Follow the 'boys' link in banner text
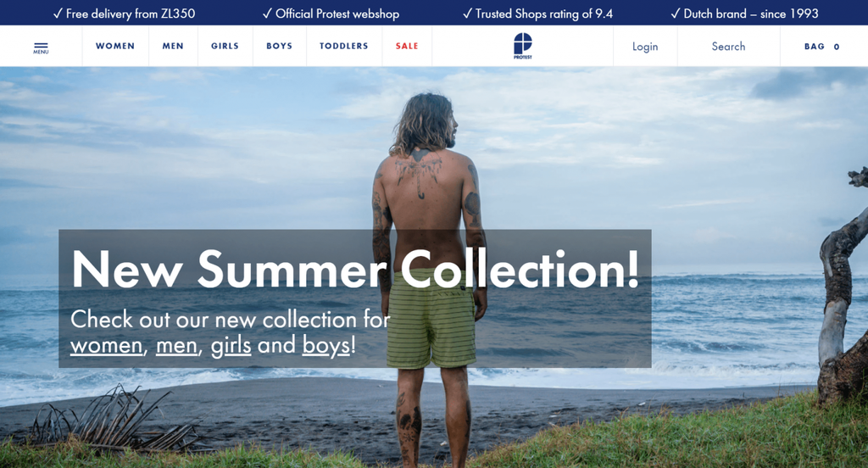Viewport: 868px width, 468px height. click(326, 346)
